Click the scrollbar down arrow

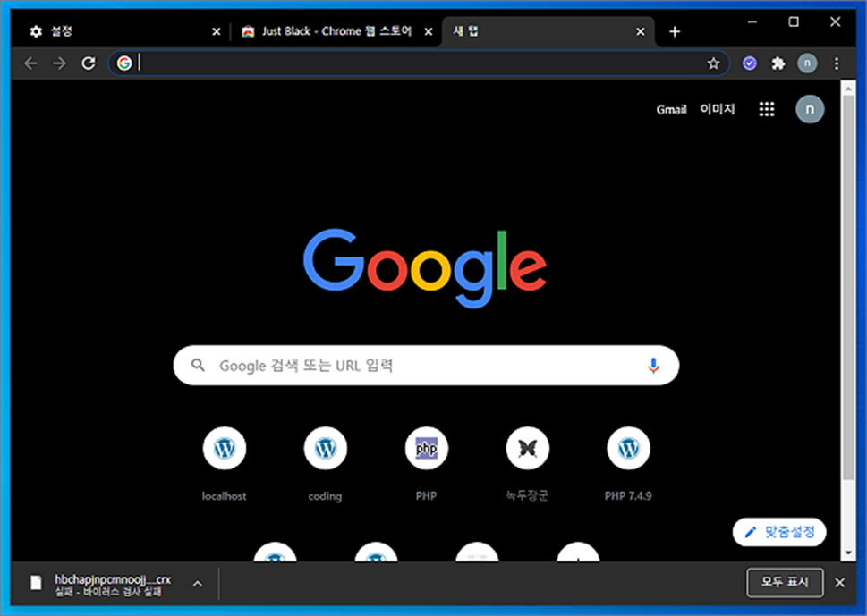click(847, 552)
